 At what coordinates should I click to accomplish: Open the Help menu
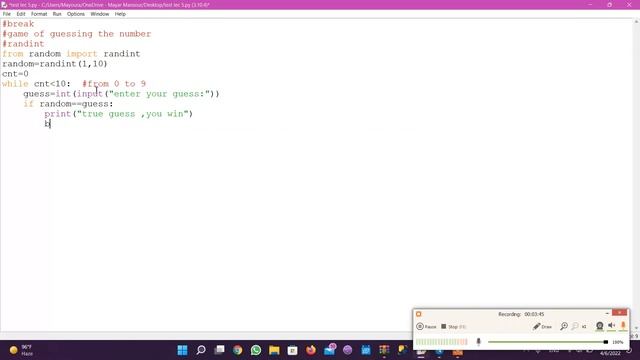click(x=120, y=14)
